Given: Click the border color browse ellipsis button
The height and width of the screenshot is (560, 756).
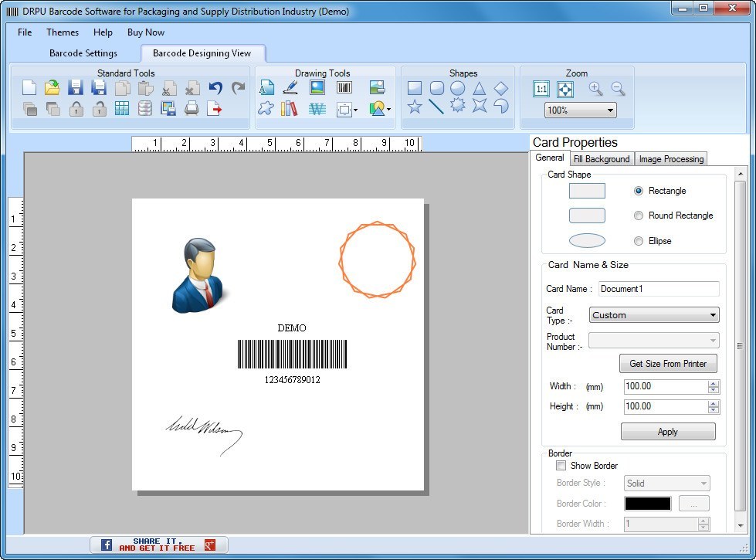Looking at the screenshot, I should pos(693,504).
